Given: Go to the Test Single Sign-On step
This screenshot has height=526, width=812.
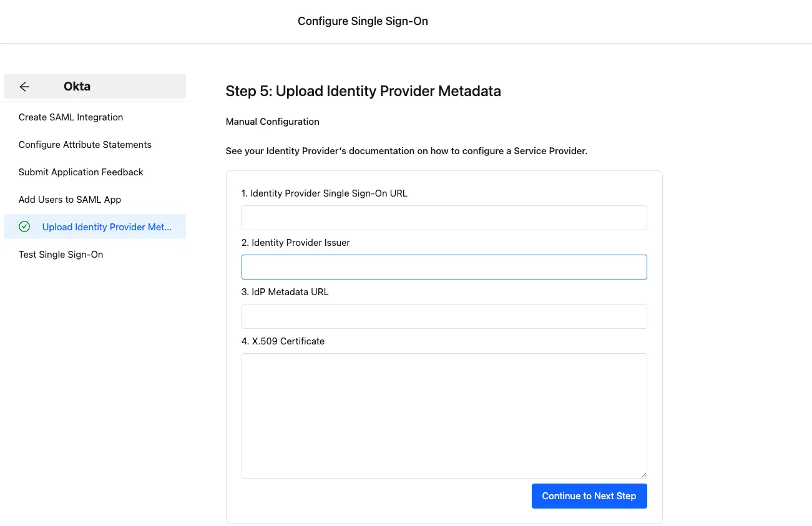Looking at the screenshot, I should coord(61,254).
